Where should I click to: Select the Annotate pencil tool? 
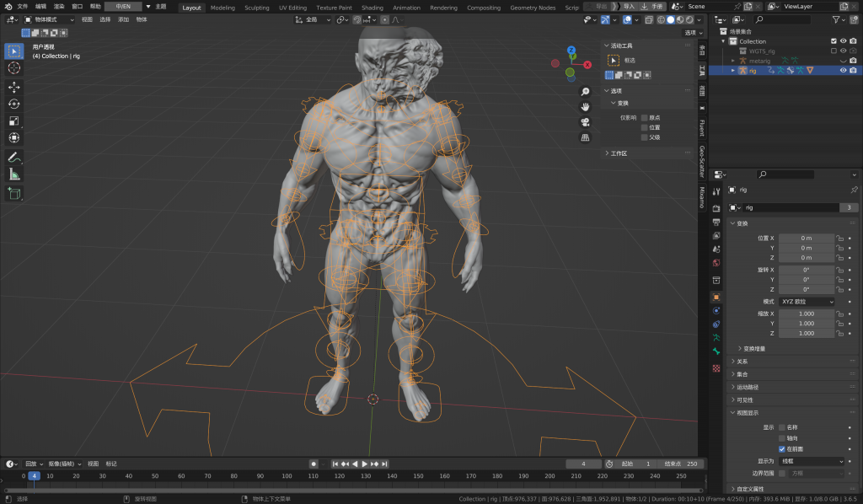click(14, 158)
